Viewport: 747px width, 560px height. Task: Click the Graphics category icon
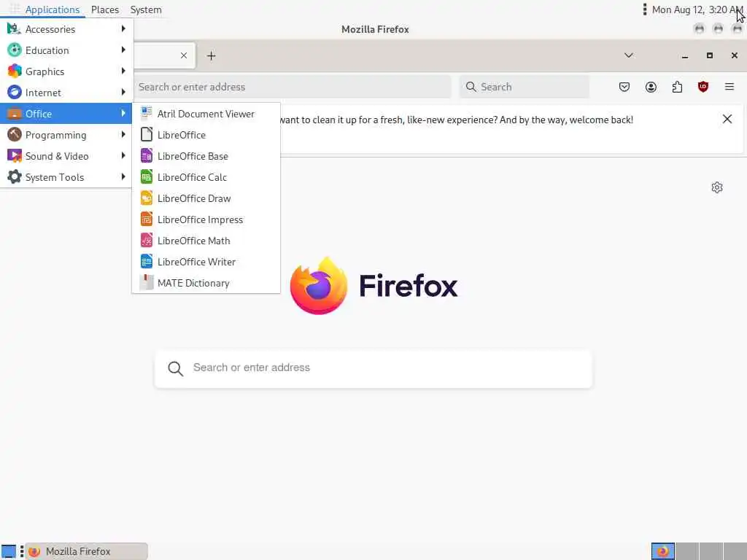(15, 71)
